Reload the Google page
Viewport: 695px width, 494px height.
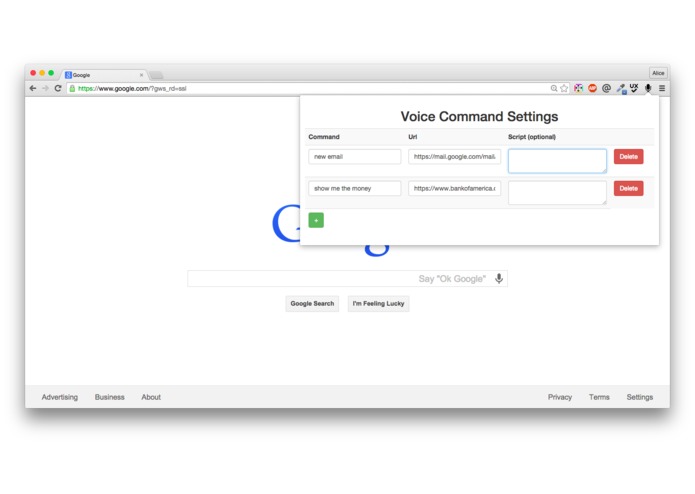[58, 88]
